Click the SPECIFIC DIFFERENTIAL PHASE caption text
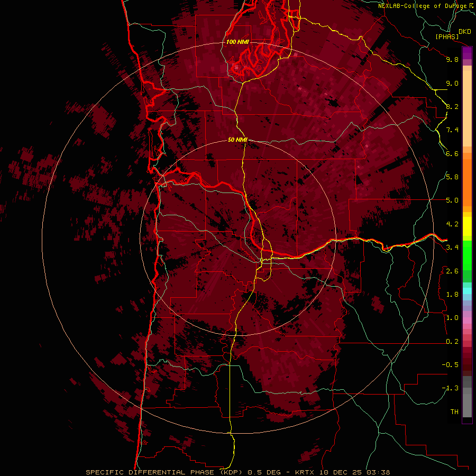The image size is (476, 476). point(150,472)
